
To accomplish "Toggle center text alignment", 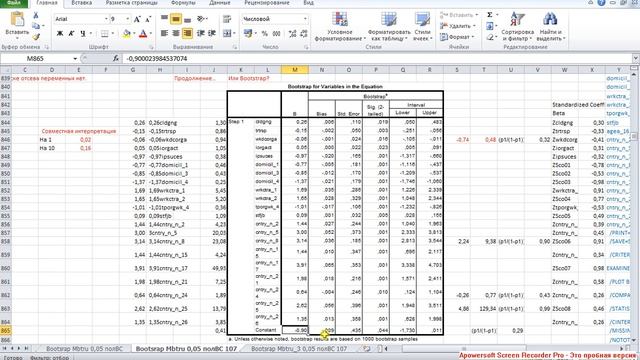I will (176, 33).
